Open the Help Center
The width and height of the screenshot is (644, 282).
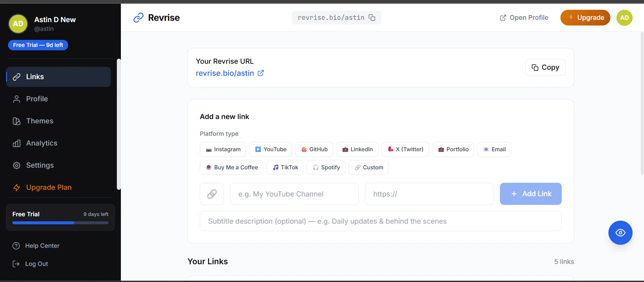(x=36, y=246)
